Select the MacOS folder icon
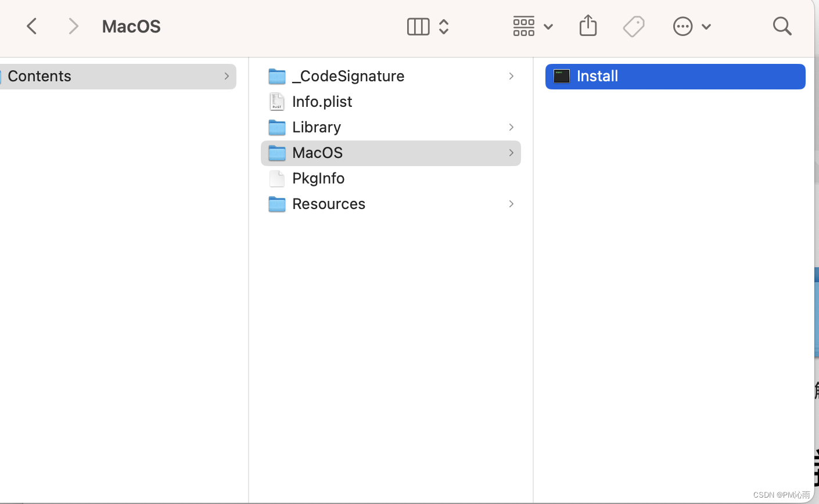819x504 pixels. click(277, 153)
